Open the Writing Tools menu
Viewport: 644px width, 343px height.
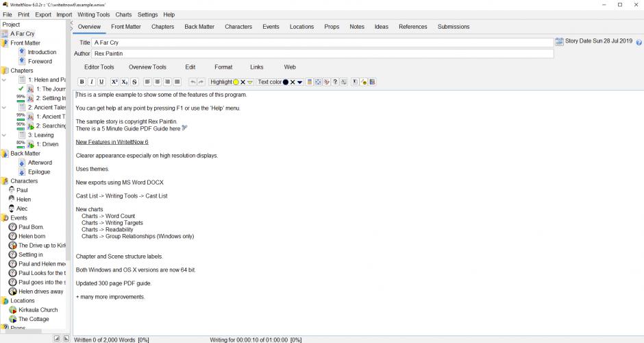[94, 14]
